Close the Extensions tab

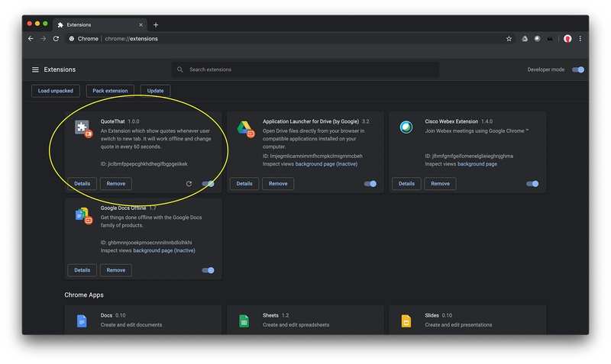[141, 24]
